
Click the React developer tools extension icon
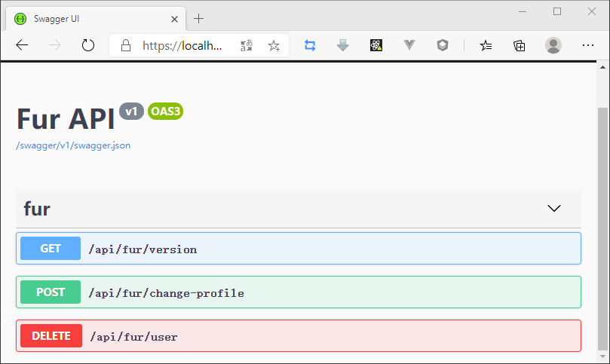coord(376,45)
